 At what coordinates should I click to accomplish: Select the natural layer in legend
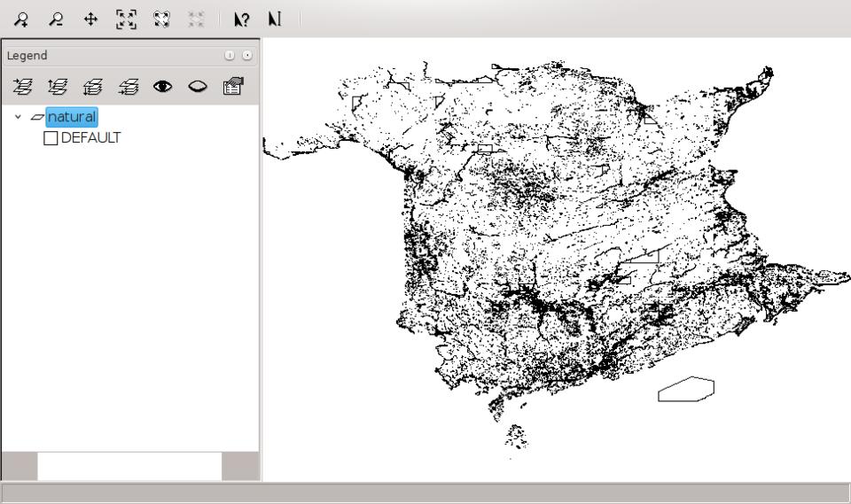pyautogui.click(x=72, y=117)
